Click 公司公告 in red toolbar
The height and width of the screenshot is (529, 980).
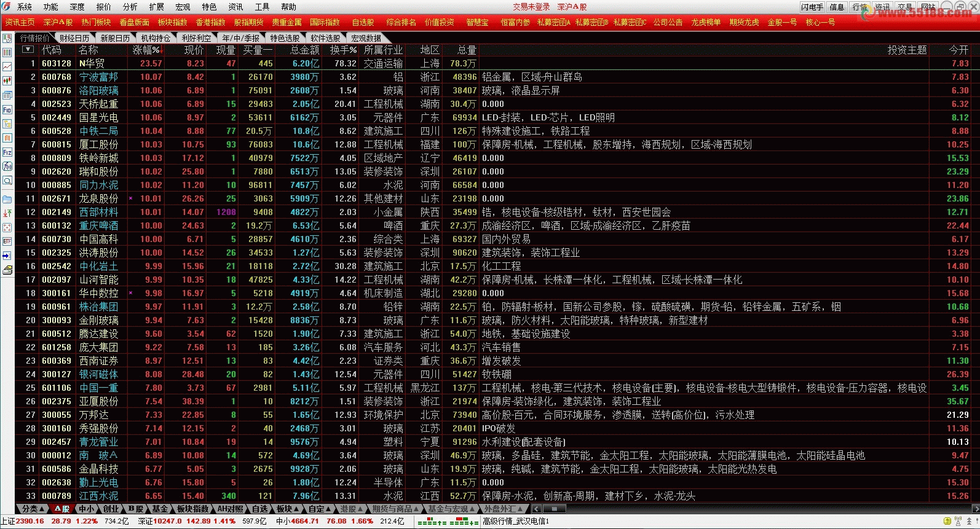tap(668, 22)
